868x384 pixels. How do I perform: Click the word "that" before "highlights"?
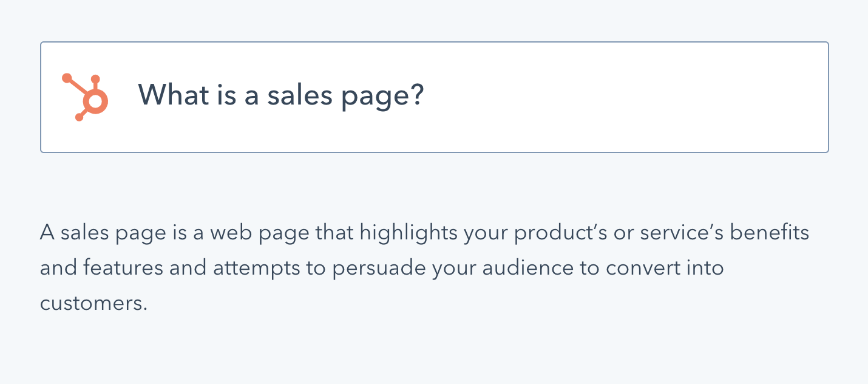335,233
